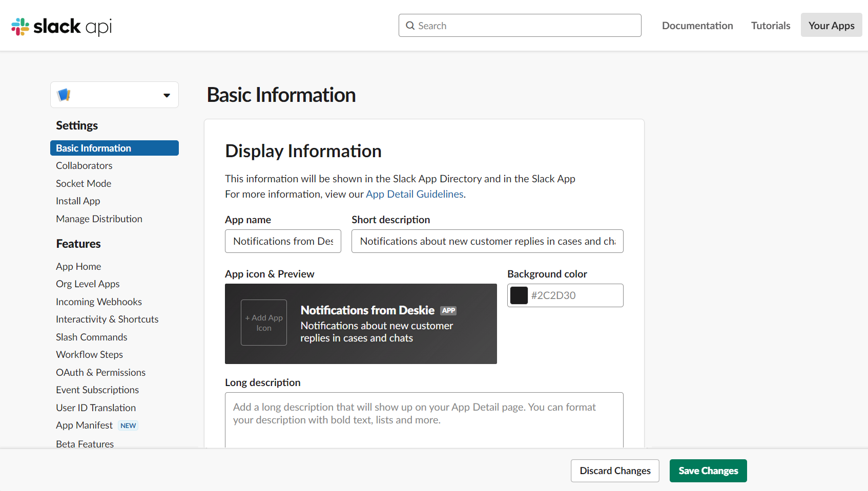Open the App Home feature page
Screen dimensions: 868x491
click(78, 266)
